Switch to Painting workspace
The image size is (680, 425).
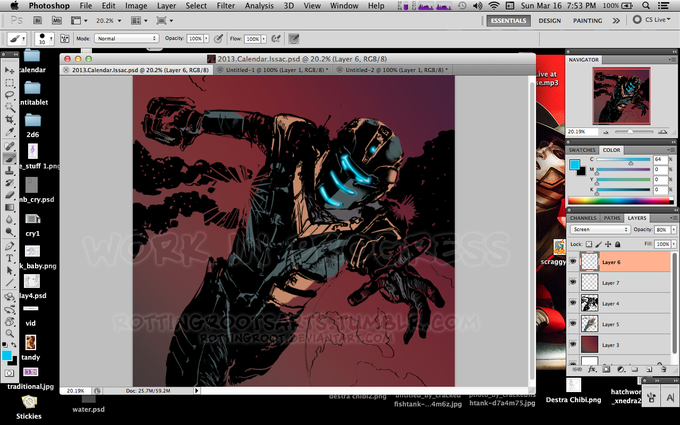pos(587,20)
